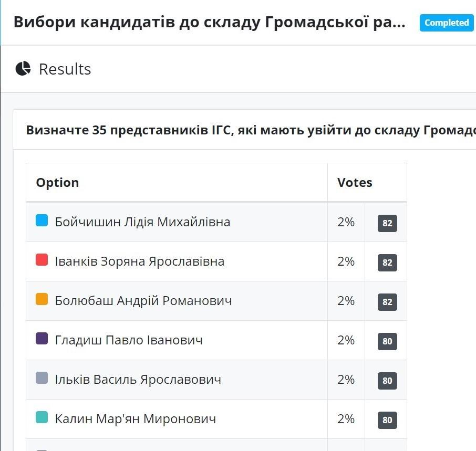476x451 pixels.
Task: Click the poll title Вибори кандидатів
Action: 209,23
